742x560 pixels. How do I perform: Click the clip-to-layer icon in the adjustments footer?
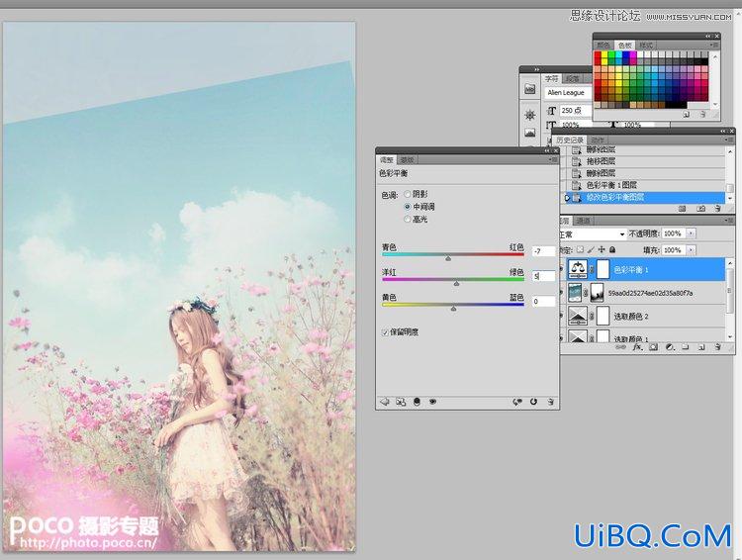point(417,402)
